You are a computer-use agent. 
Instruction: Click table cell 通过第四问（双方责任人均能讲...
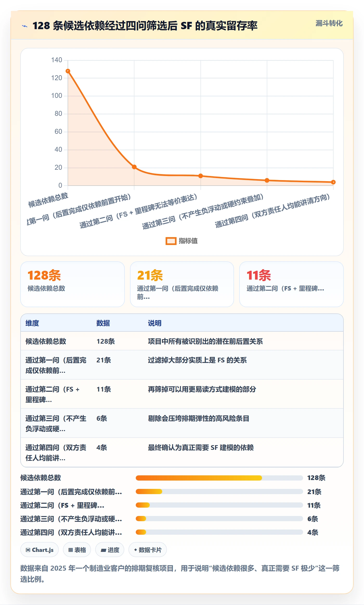pyautogui.click(x=56, y=453)
